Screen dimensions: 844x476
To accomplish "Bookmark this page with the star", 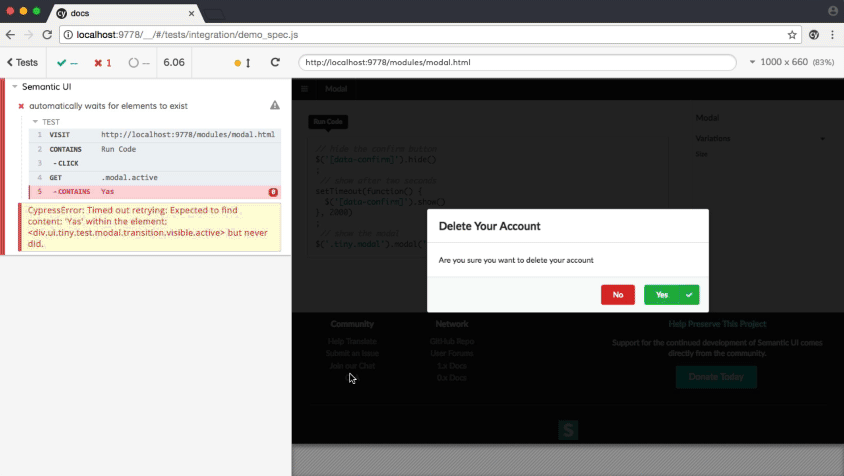I will pyautogui.click(x=792, y=34).
